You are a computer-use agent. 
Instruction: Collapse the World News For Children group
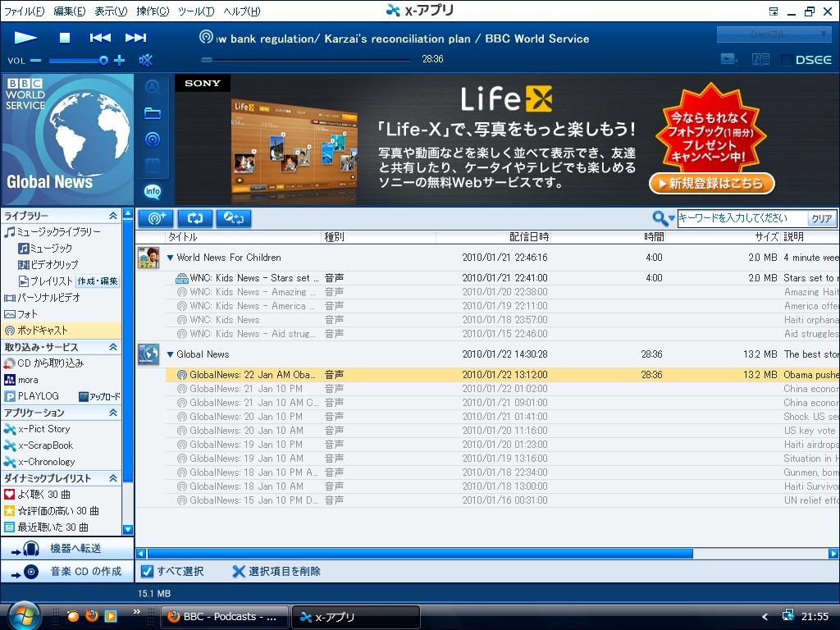click(171, 258)
